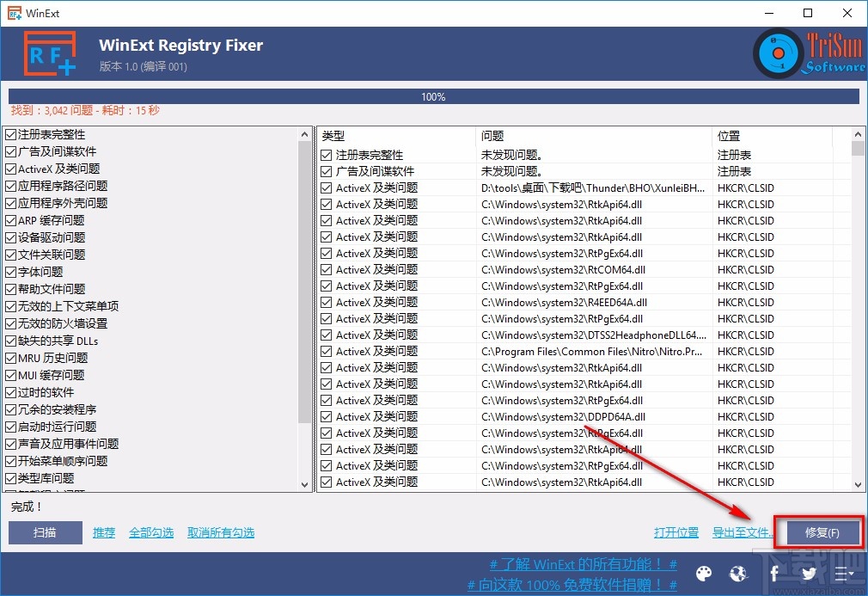Uncheck result row with RtCOM64.dll
The width and height of the screenshot is (868, 596).
[326, 270]
